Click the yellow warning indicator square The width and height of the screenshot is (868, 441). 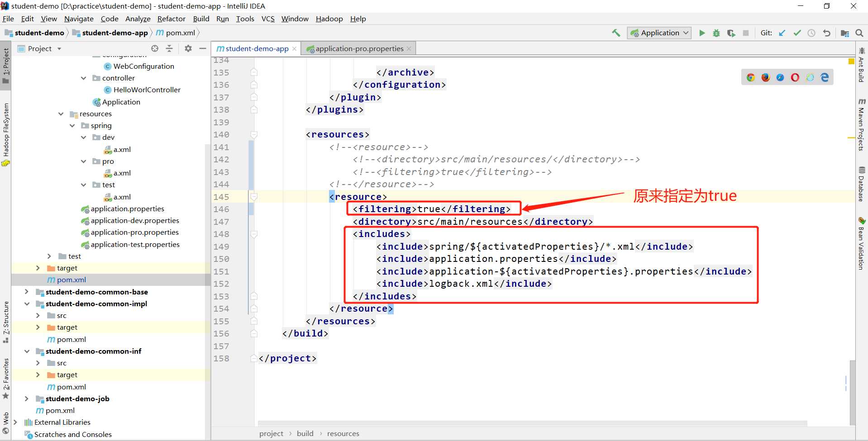851,61
